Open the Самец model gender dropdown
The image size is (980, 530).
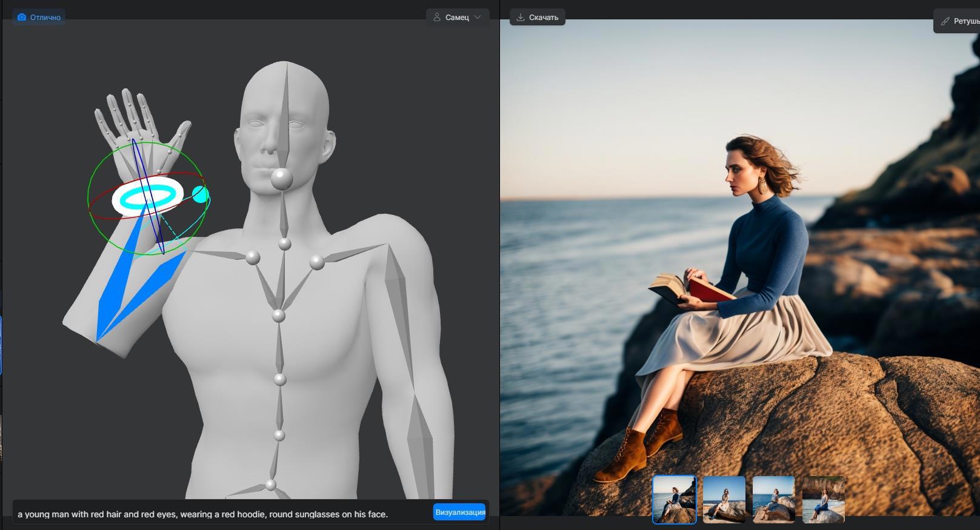point(457,18)
